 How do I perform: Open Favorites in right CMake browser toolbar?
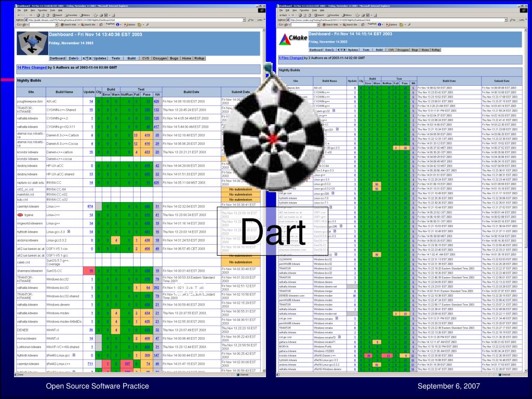(x=332, y=15)
